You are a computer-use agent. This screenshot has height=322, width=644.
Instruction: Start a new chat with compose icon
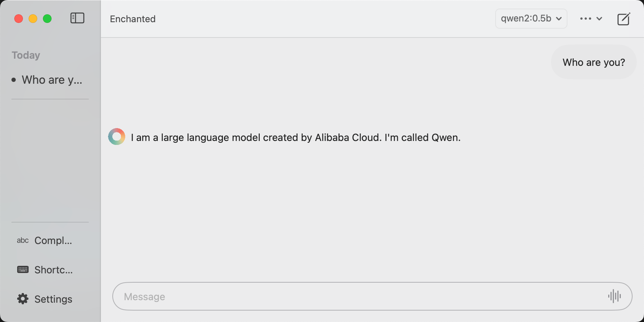pos(624,19)
